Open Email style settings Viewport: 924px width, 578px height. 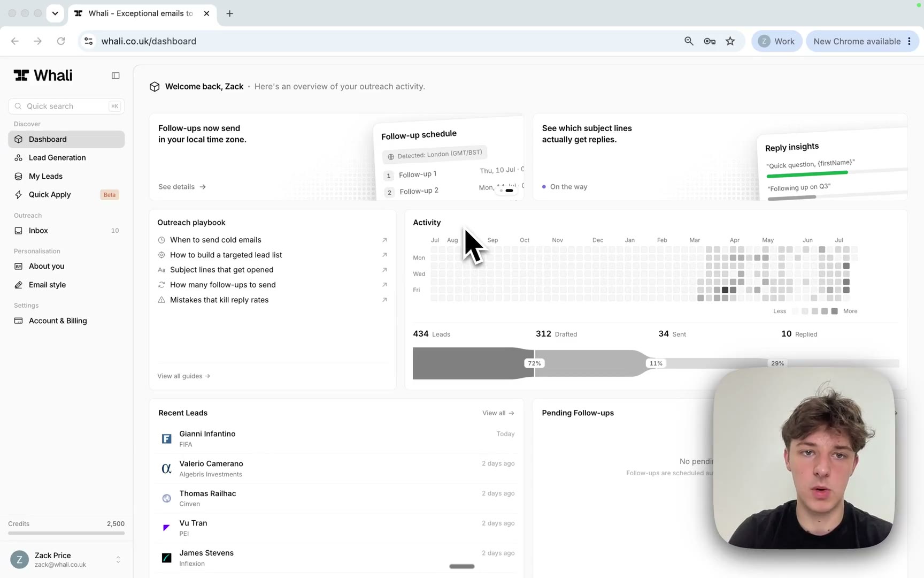pos(66,285)
